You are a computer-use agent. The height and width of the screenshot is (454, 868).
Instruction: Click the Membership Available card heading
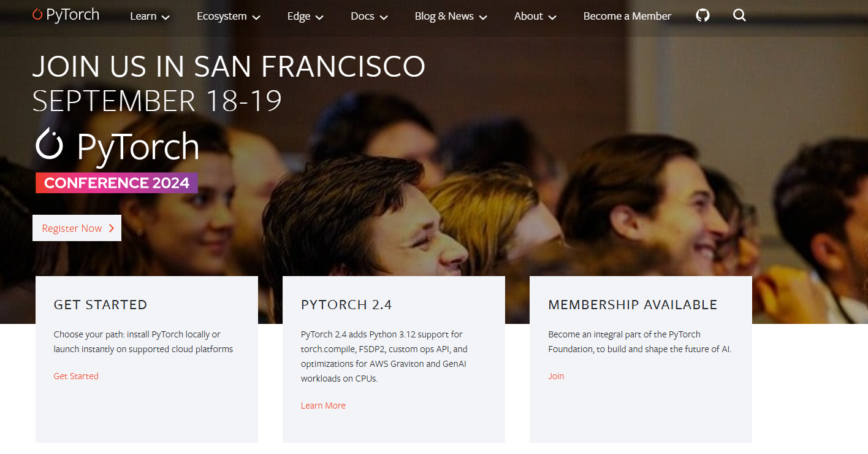(633, 305)
